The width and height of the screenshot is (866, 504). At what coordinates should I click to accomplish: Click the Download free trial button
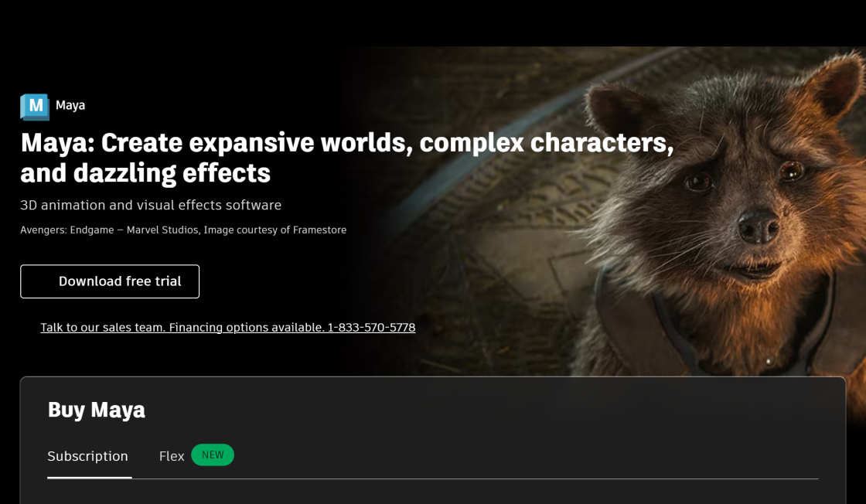(110, 281)
